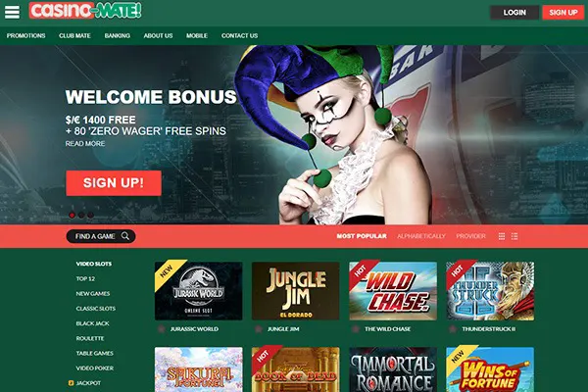Screen dimensions: 588x392
Task: Click the LOGIN button
Action: (x=514, y=13)
